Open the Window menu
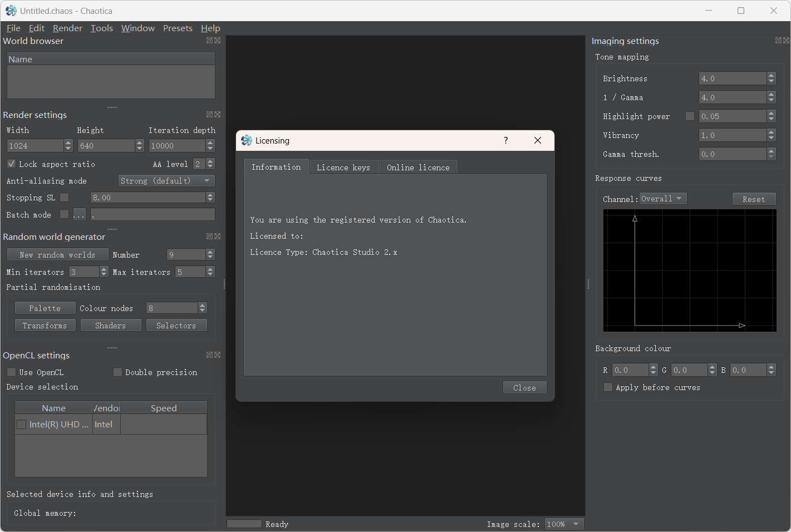This screenshot has width=791, height=532. pos(138,28)
